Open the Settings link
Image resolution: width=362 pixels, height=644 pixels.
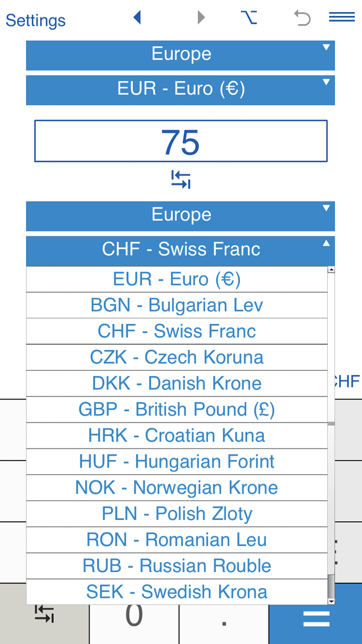(x=36, y=21)
